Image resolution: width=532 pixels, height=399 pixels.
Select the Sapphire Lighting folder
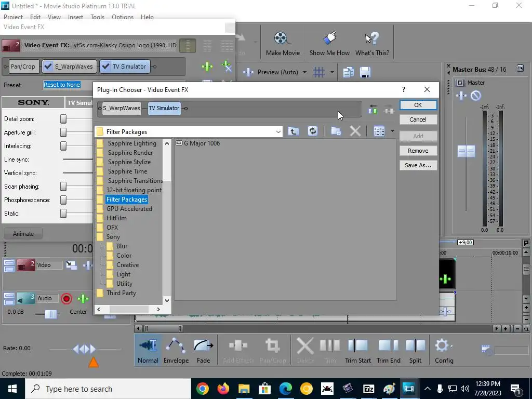click(x=132, y=143)
